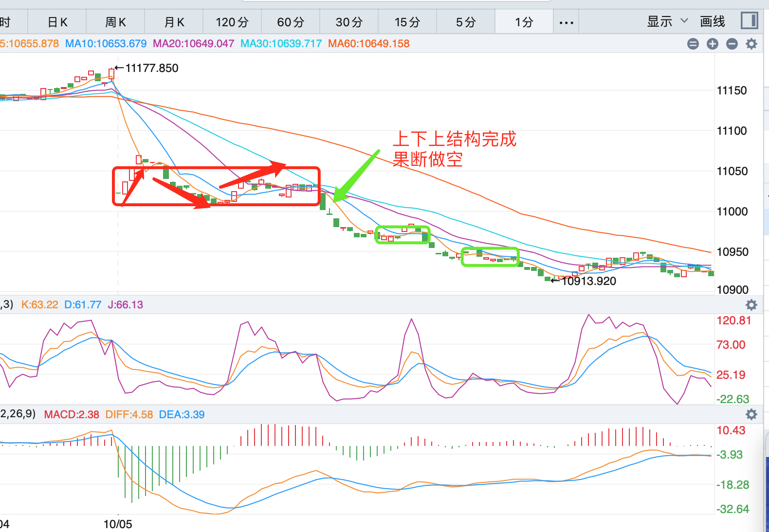Click the -32.64 MACD axis value
This screenshot has width=769, height=532.
(733, 509)
